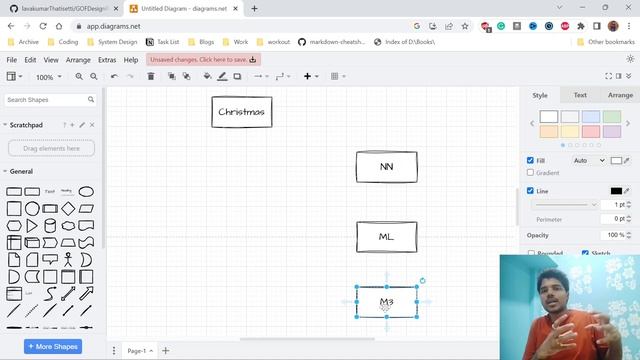Toggle the Sketch checkbox
This screenshot has height=360, width=640.
(585, 253)
